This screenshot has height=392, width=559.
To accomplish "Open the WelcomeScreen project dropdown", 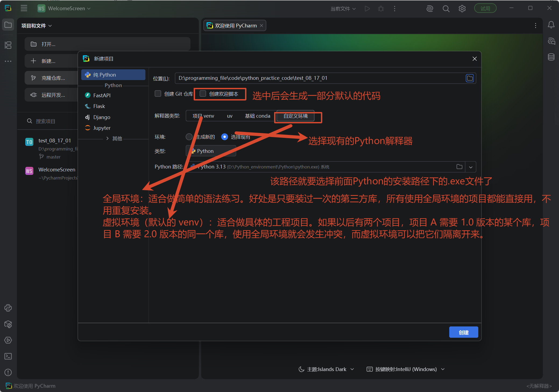I will (x=64, y=8).
